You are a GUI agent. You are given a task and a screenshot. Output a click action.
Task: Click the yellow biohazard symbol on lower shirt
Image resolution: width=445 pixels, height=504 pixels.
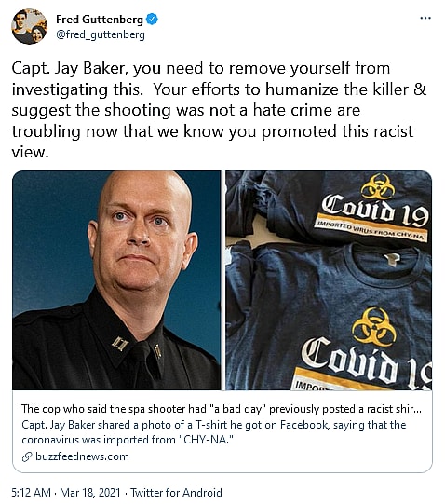pos(373,325)
